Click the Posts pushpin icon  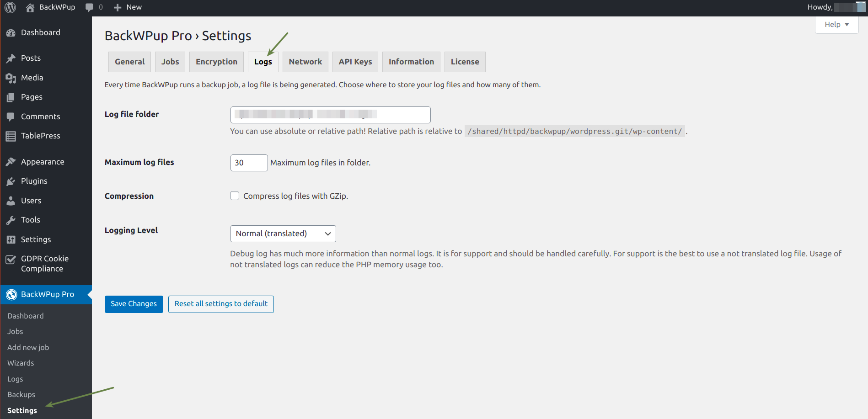pos(11,58)
